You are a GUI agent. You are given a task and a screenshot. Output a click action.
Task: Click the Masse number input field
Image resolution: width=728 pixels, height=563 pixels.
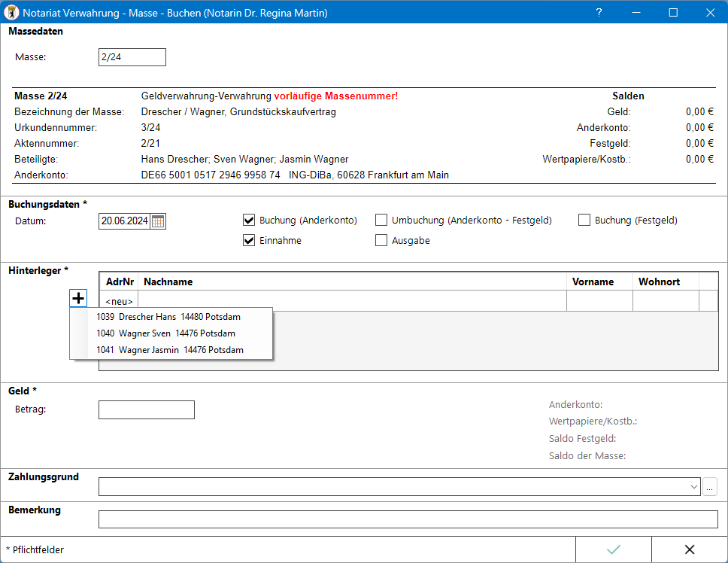(132, 57)
